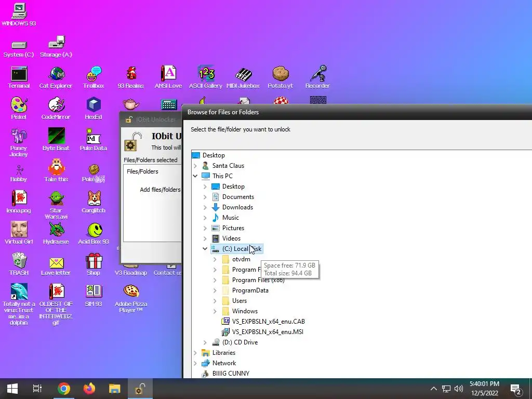This screenshot has width=532, height=399.
Task: Expand the Documents folder node
Action: tap(205, 197)
